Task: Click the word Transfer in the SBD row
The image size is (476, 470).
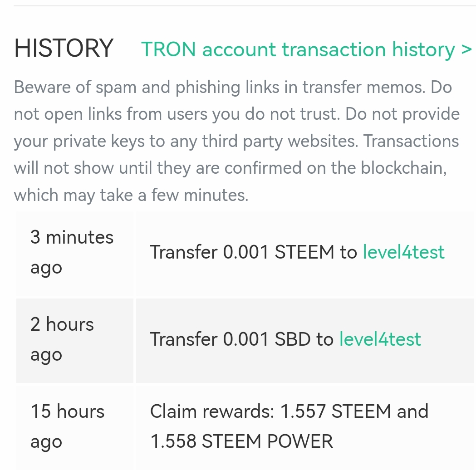Action: [x=184, y=339]
